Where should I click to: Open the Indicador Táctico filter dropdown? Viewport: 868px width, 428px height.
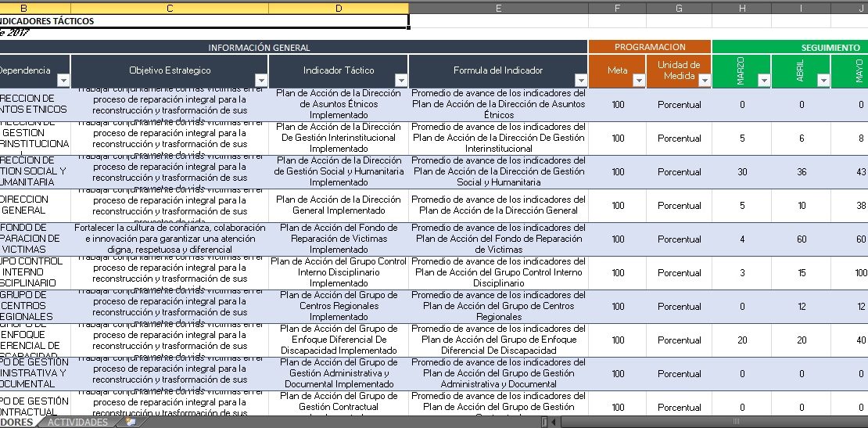[401, 81]
